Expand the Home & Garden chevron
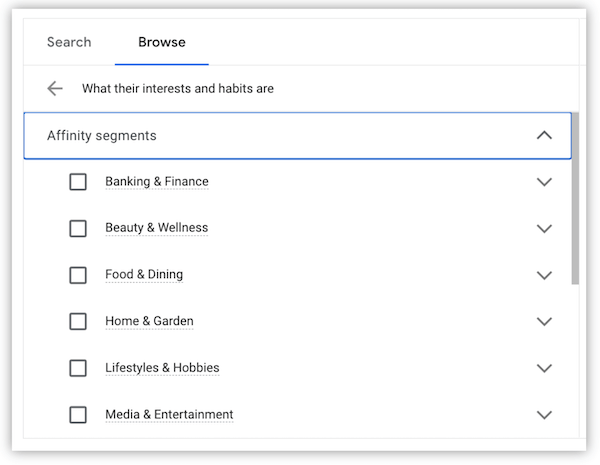Image resolution: width=600 pixels, height=465 pixels. pyautogui.click(x=544, y=321)
